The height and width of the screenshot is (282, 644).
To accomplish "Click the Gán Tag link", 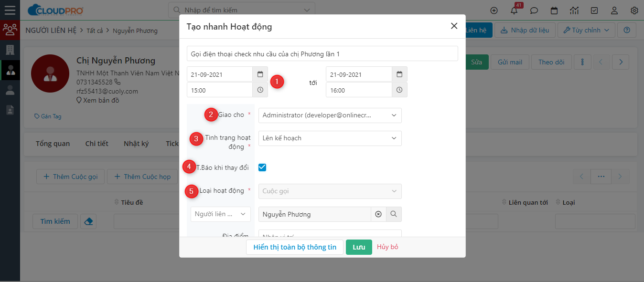I will tap(48, 116).
